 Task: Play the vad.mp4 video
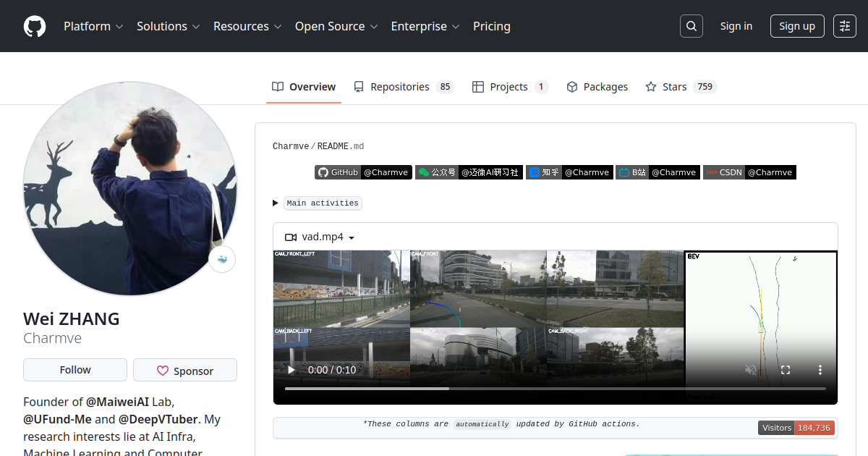(292, 370)
